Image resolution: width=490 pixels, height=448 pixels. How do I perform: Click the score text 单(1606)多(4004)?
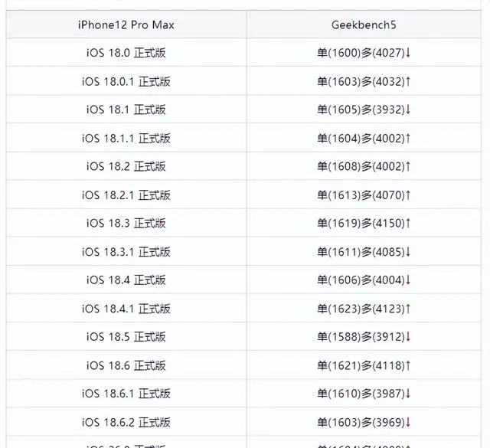coord(361,280)
